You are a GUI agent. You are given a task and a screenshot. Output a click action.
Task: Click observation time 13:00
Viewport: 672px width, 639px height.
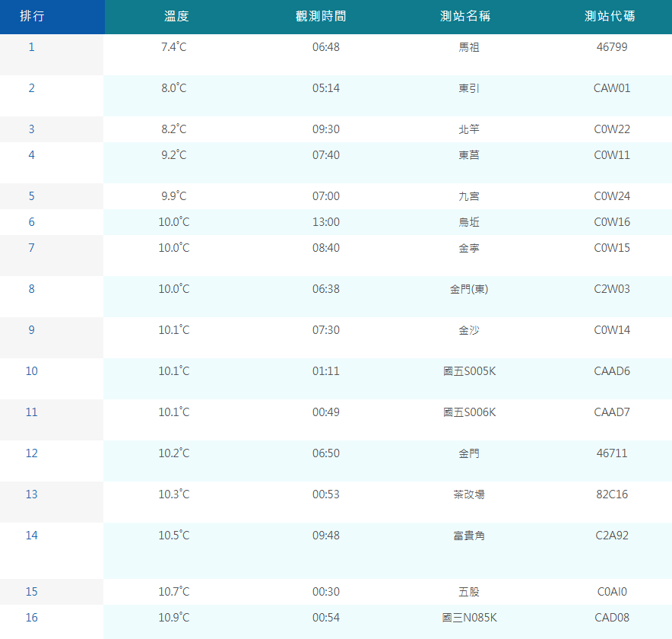[326, 221]
